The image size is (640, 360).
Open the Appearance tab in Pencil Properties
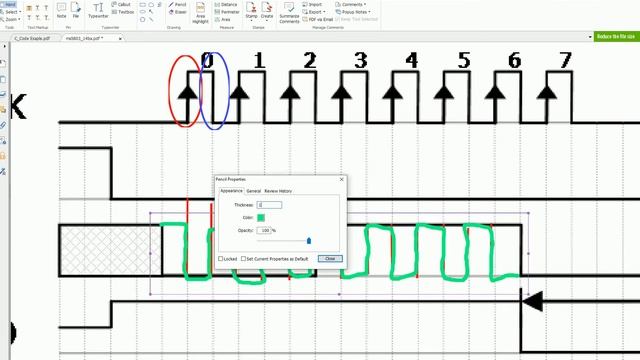point(231,191)
